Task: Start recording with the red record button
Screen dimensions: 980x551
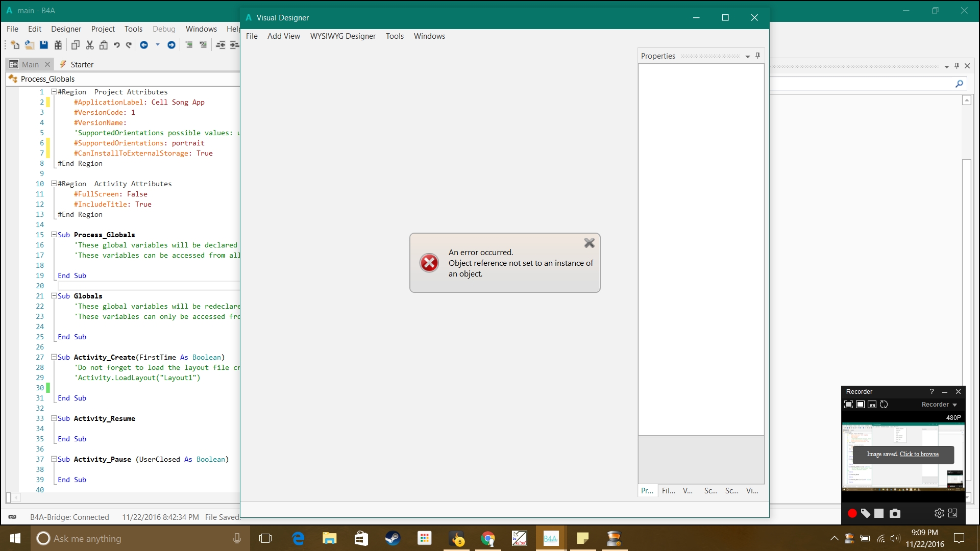Action: click(x=851, y=513)
